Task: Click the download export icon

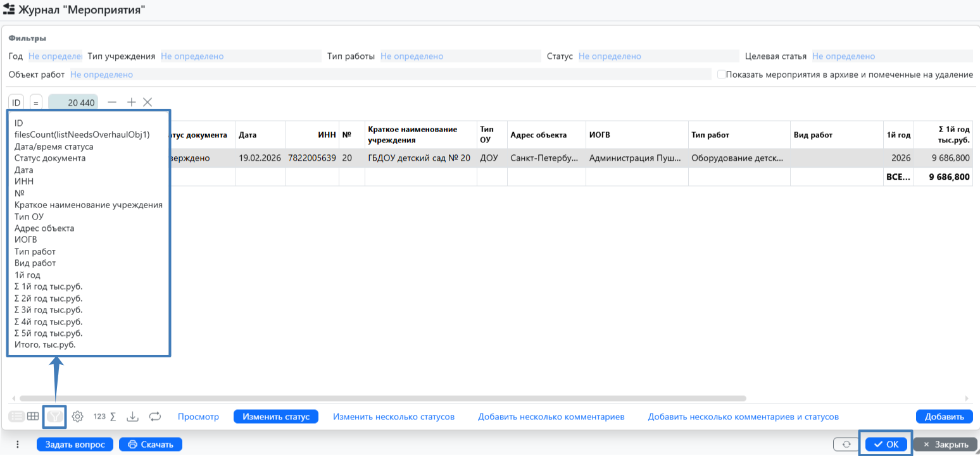Action: coord(132,417)
